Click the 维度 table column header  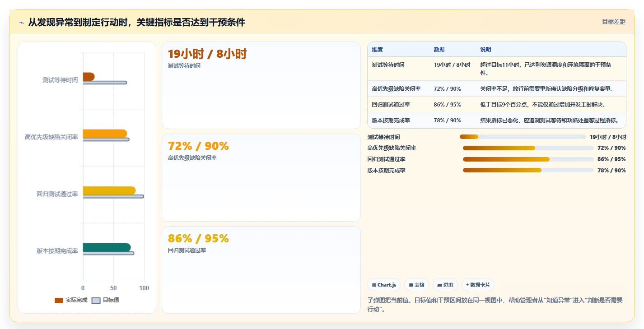pos(377,50)
